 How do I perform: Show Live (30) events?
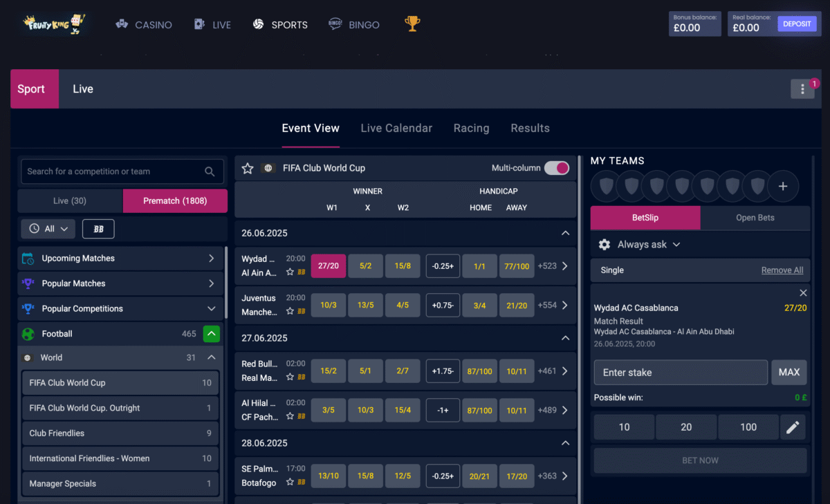click(70, 200)
